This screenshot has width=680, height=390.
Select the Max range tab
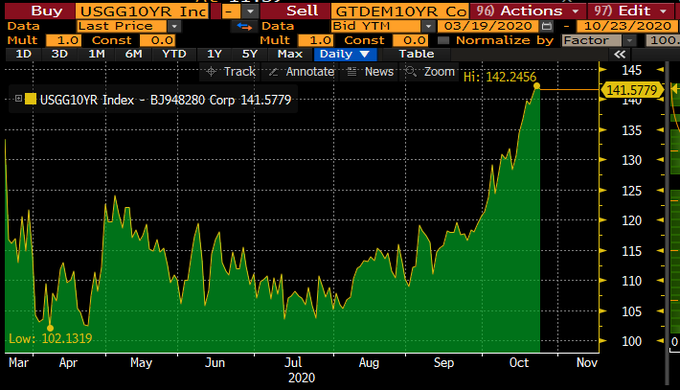point(290,54)
